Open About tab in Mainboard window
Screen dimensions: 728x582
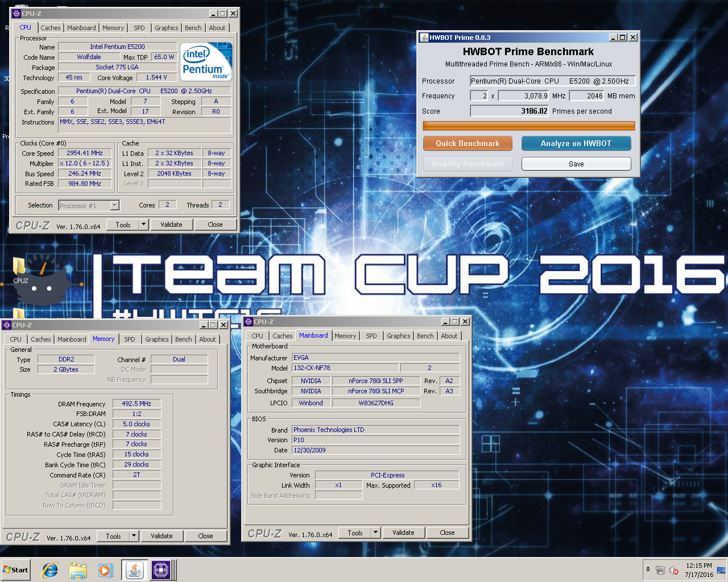point(449,336)
